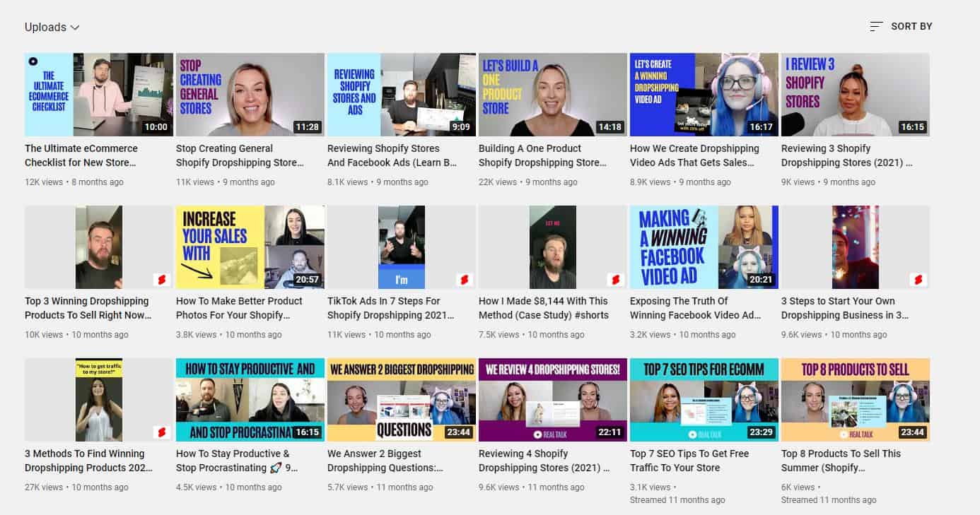This screenshot has height=515, width=980.
Task: Click the title 'How To Stay Productive & Stop Procrastinating'
Action: point(237,461)
